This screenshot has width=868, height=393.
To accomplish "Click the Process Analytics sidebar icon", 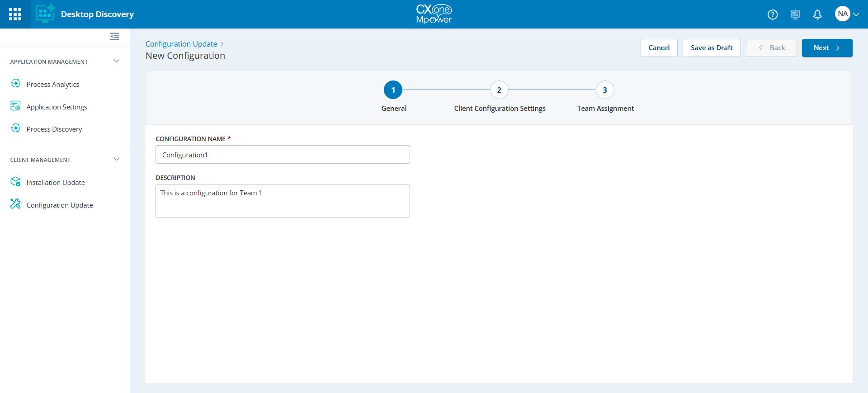I will point(16,84).
